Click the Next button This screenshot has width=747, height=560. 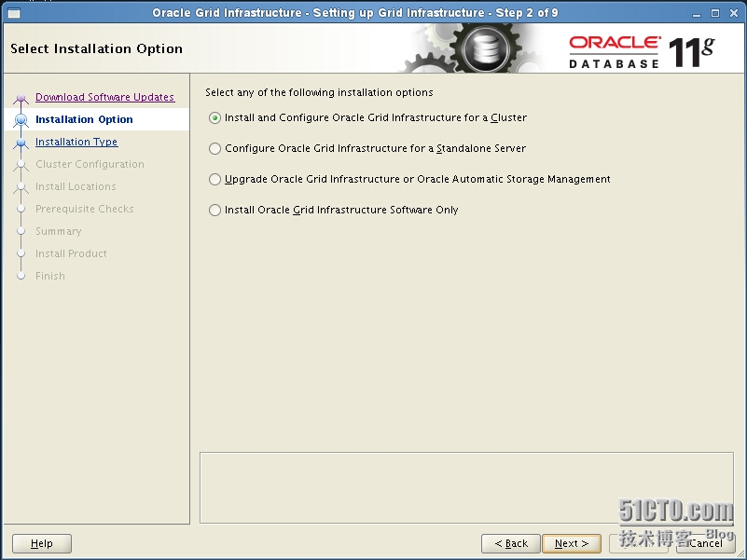pos(572,543)
